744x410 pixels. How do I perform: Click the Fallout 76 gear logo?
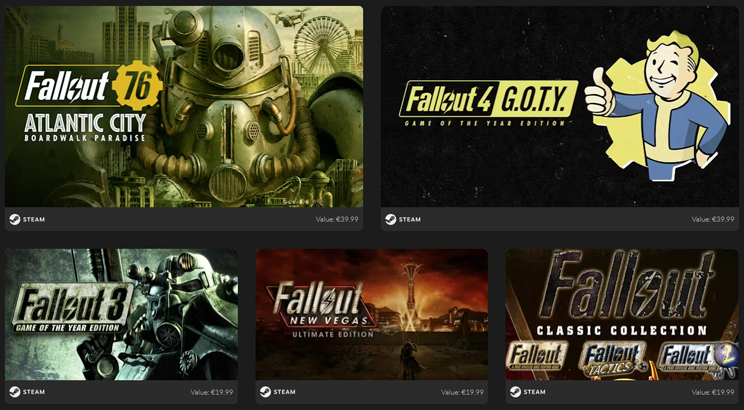click(x=138, y=85)
